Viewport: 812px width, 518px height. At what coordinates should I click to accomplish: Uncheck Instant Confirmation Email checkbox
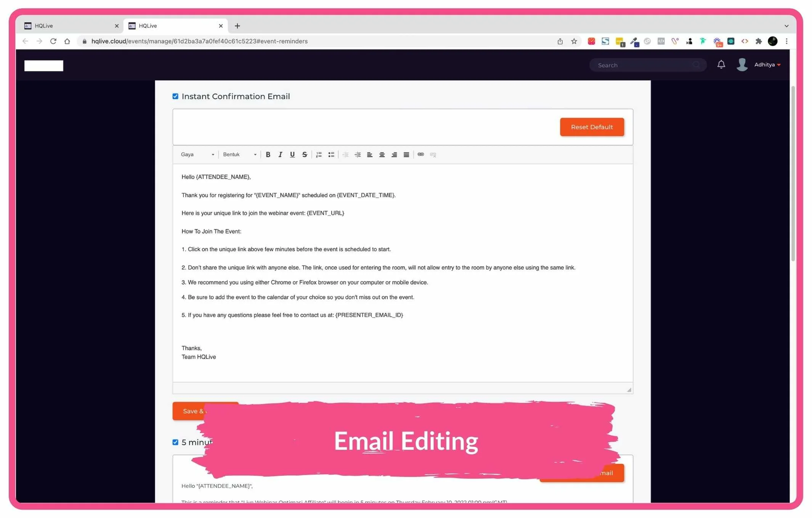coord(175,96)
